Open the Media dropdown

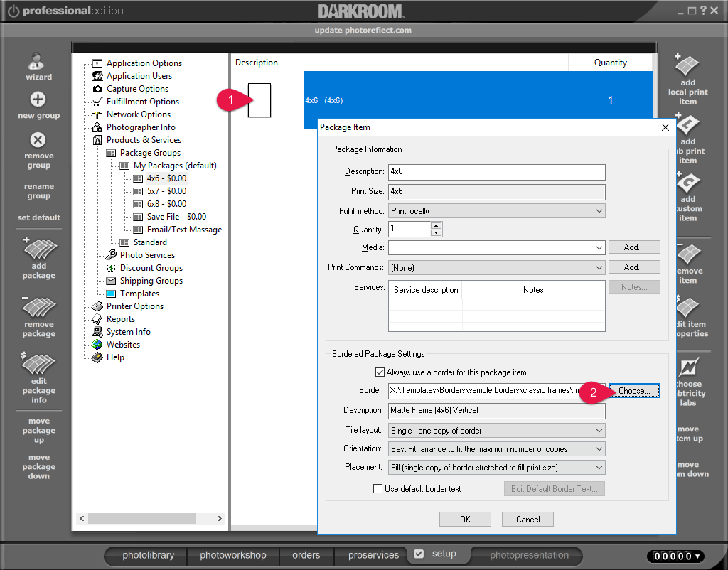497,247
